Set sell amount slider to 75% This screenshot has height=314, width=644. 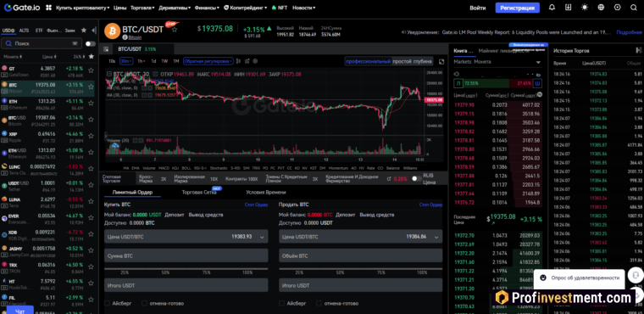point(380,272)
